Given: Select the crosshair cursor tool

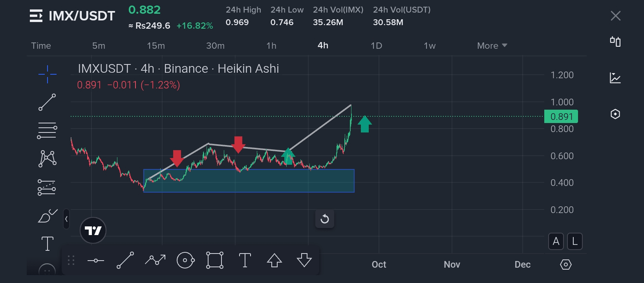Looking at the screenshot, I should point(48,74).
